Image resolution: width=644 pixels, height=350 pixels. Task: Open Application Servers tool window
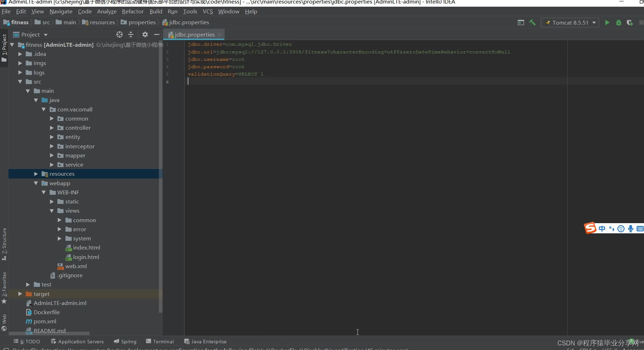77,342
